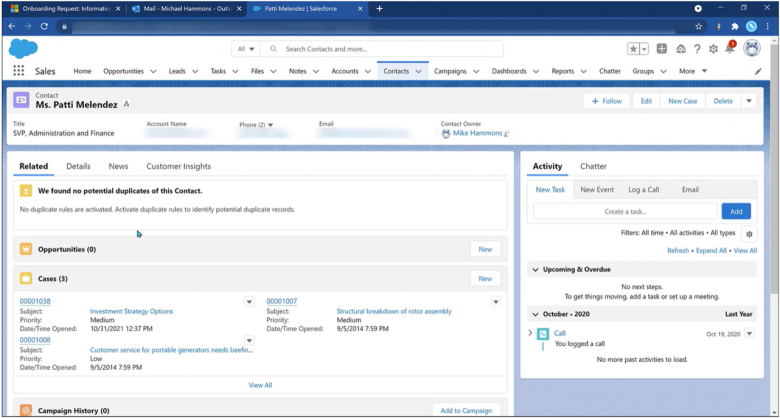Open the notifications bell
Screen dimensions: 780x418
[730, 48]
